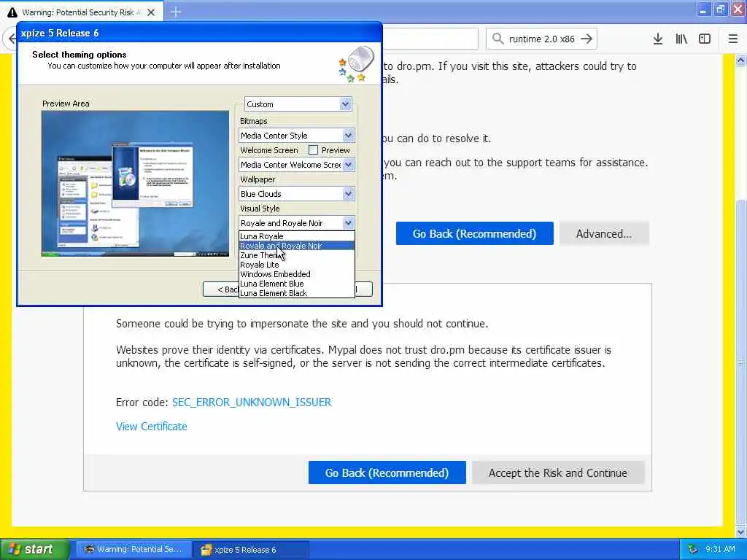The width and height of the screenshot is (747, 560).
Task: Click the page vertical scrollbar thumb
Action: pyautogui.click(x=741, y=362)
